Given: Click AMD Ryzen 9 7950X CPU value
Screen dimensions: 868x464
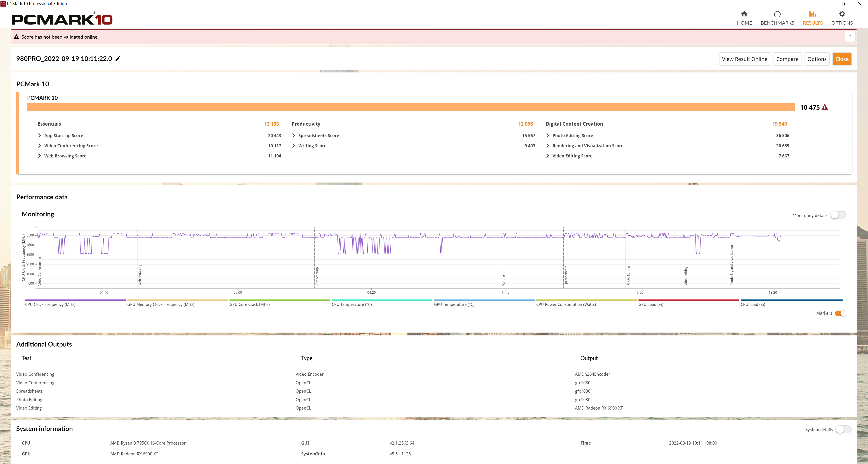Looking at the screenshot, I should point(148,443).
